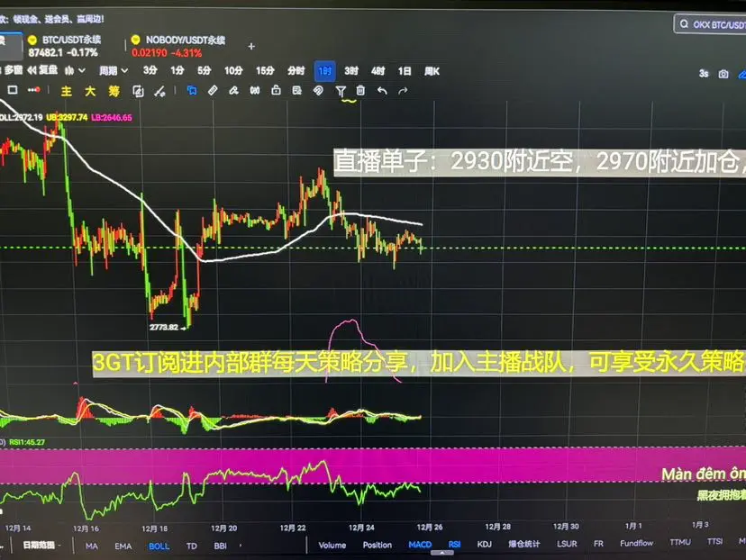Select the 10分 timeframe
The image size is (746, 560).
(233, 71)
